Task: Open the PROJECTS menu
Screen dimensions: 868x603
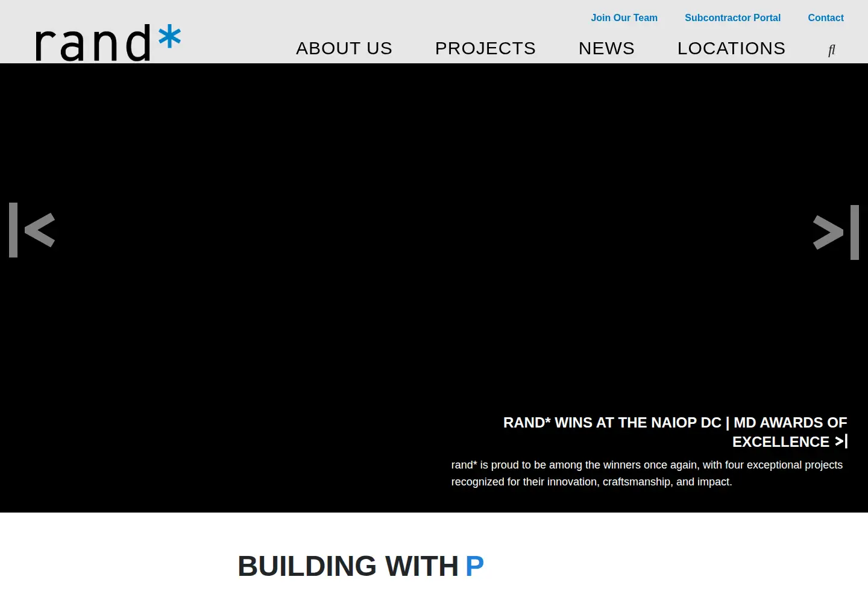Action: pos(485,48)
